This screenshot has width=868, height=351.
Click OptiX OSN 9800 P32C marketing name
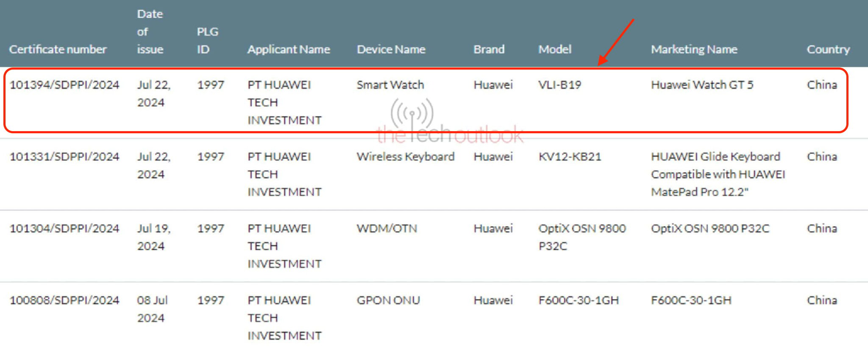(710, 228)
